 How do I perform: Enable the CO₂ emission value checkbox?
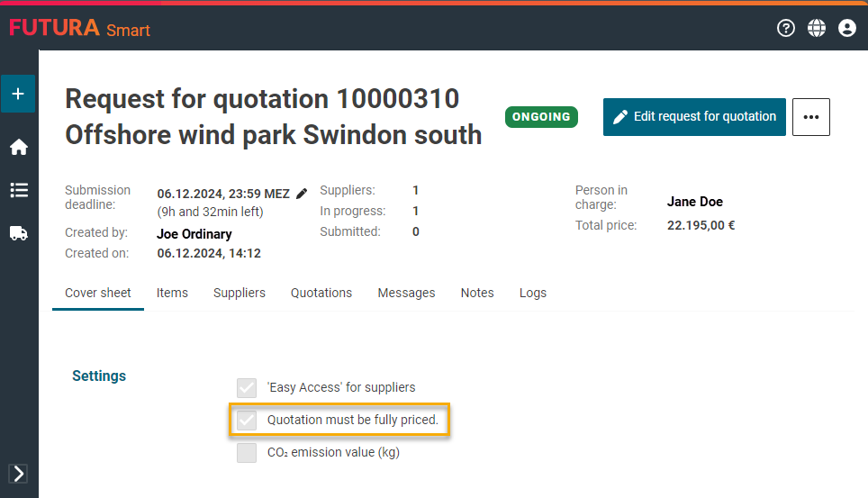point(247,452)
